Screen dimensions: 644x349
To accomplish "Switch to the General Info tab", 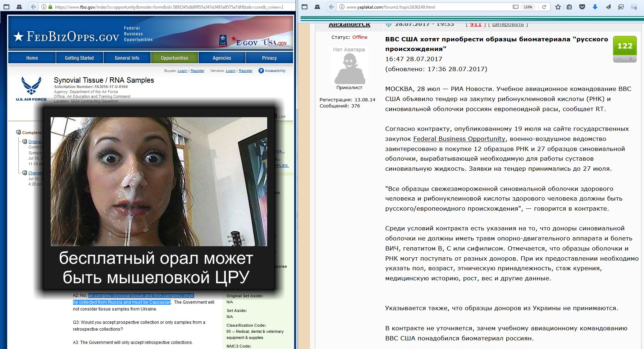I will [x=127, y=58].
